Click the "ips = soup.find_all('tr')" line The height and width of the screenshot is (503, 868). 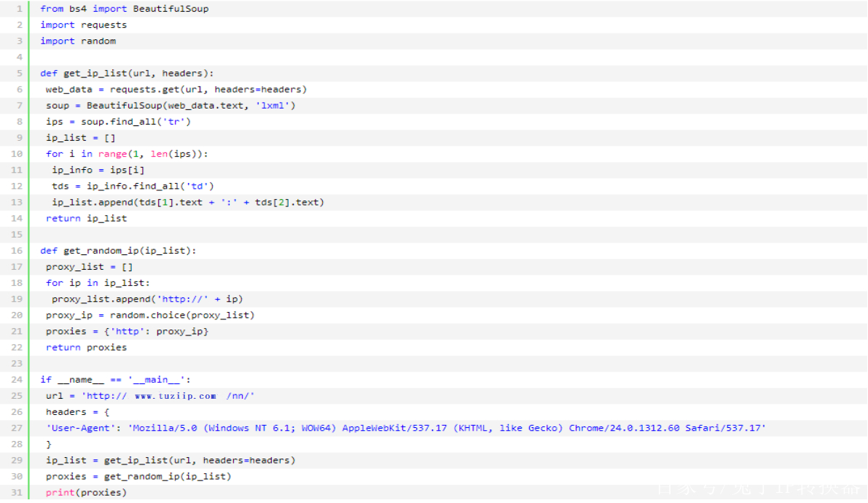[119, 121]
